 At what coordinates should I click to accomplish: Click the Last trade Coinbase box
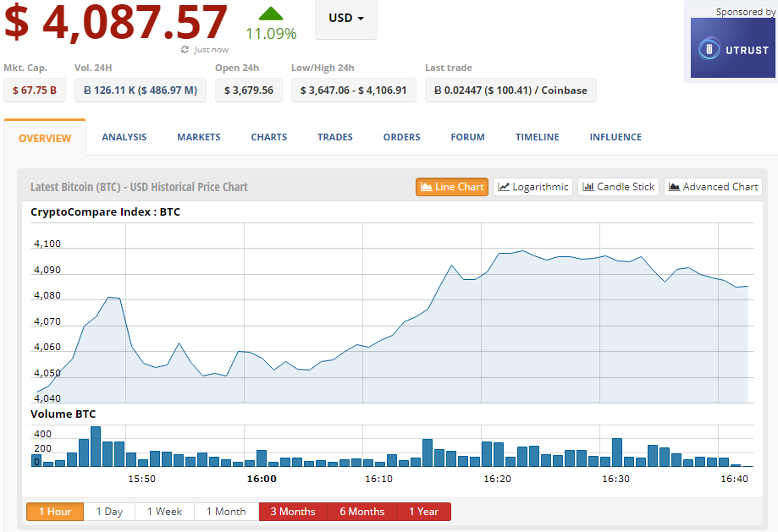click(510, 90)
